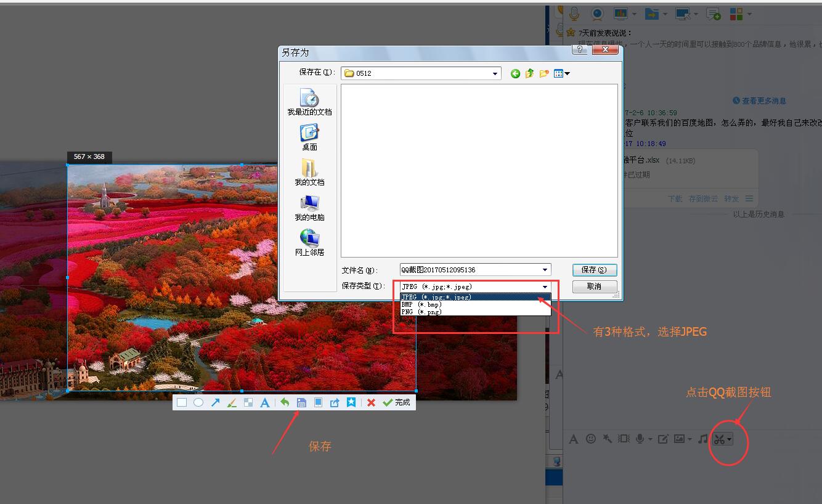Choose BMP (*.bmp) from the type list
Viewport: 822px width, 504px height.
coord(422,304)
